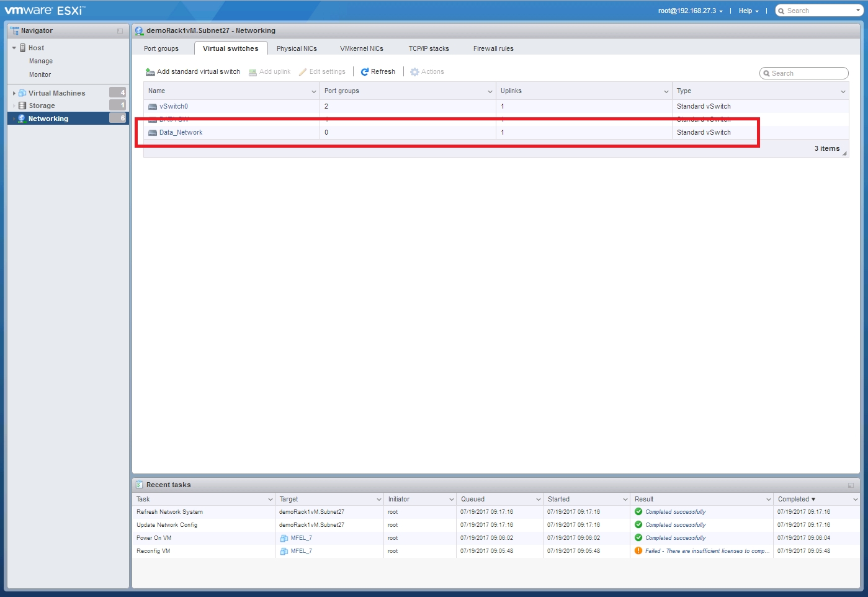Switch to the Physical NICs tab

(x=297, y=48)
